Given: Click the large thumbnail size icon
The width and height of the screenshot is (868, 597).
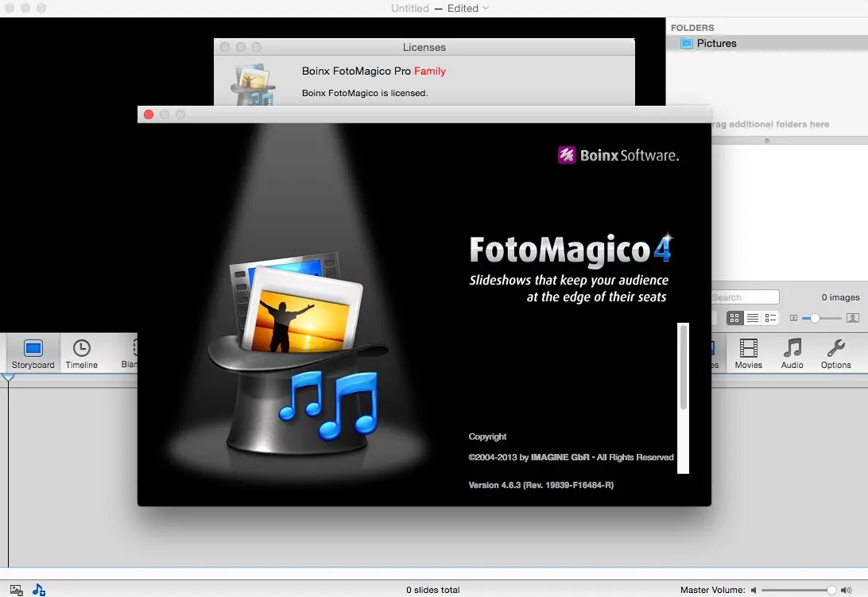Looking at the screenshot, I should (853, 318).
